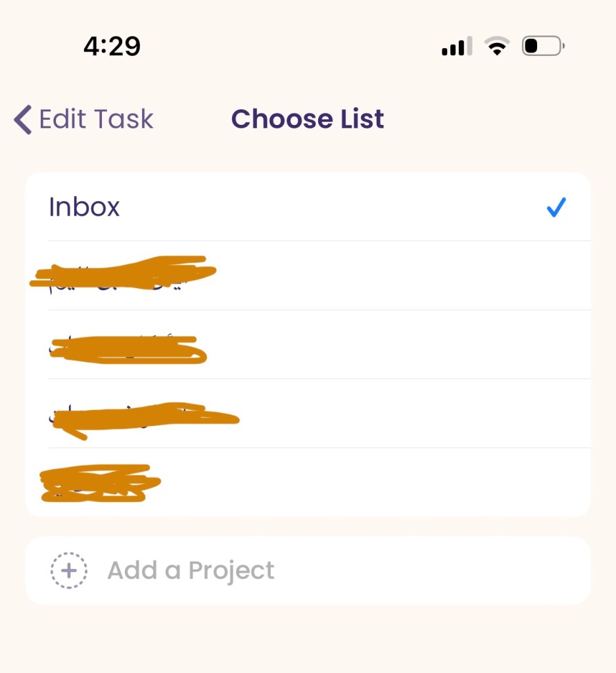616x673 pixels.
Task: Go back via Edit Task label
Action: (96, 120)
